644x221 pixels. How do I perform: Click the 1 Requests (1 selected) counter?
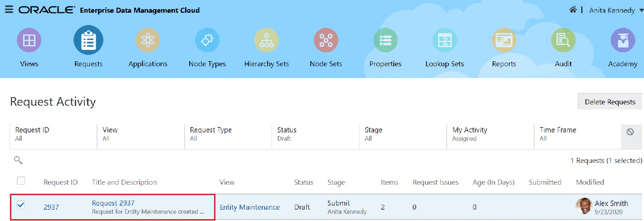click(x=606, y=160)
